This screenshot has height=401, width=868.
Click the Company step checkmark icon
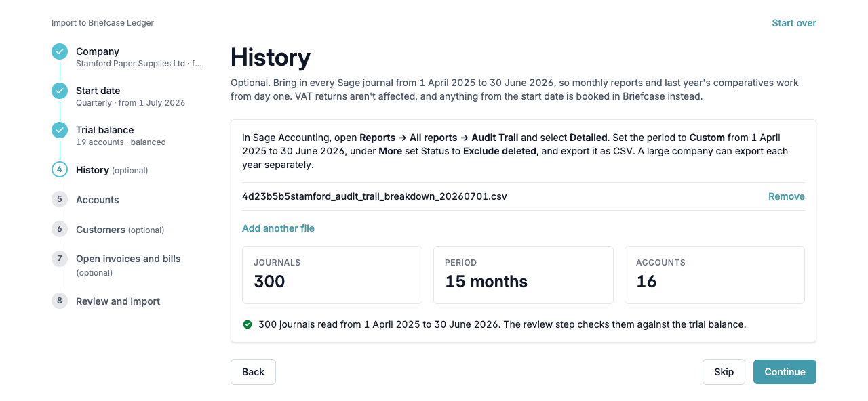(x=60, y=51)
